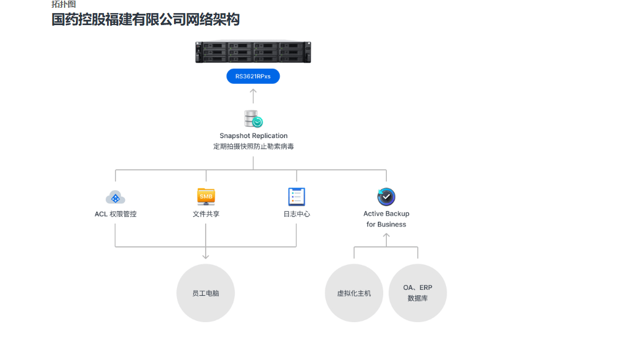Click the title 国药控股福建有限公司网络架构

(x=145, y=19)
